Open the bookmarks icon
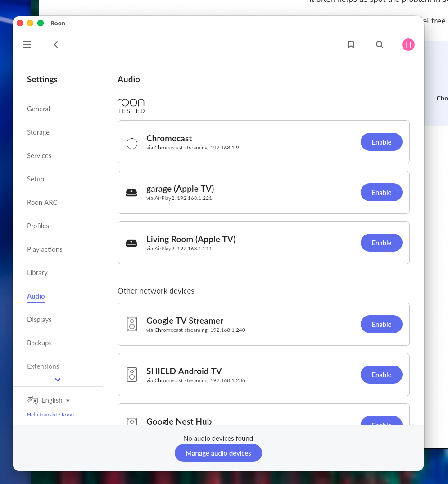This screenshot has width=448, height=484. [351, 45]
